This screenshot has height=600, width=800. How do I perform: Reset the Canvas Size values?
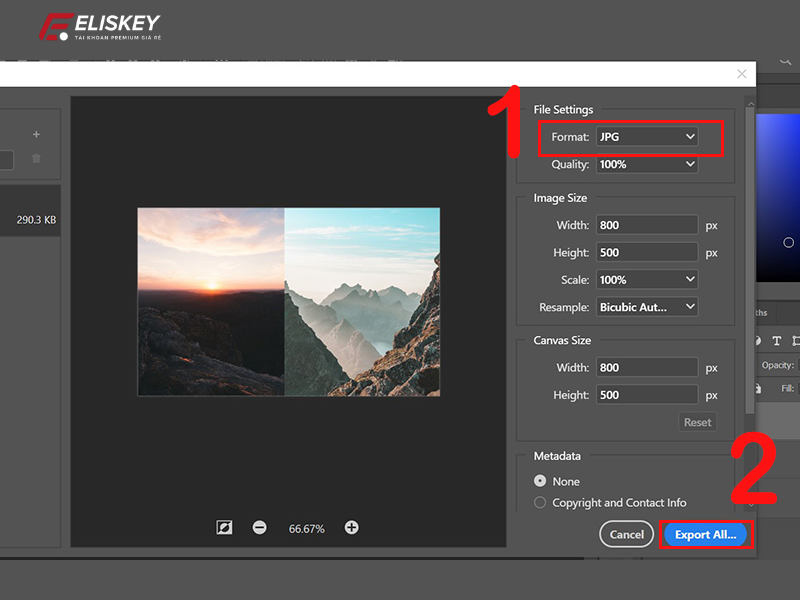[697, 422]
